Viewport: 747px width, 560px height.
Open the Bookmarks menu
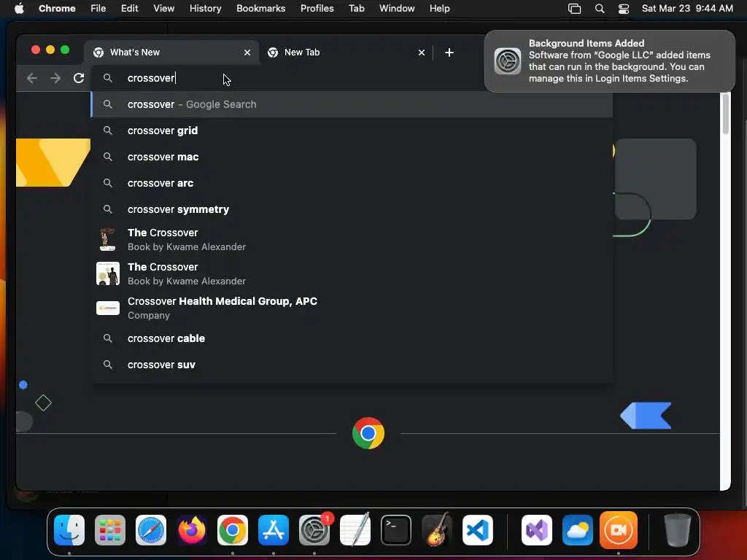click(260, 9)
